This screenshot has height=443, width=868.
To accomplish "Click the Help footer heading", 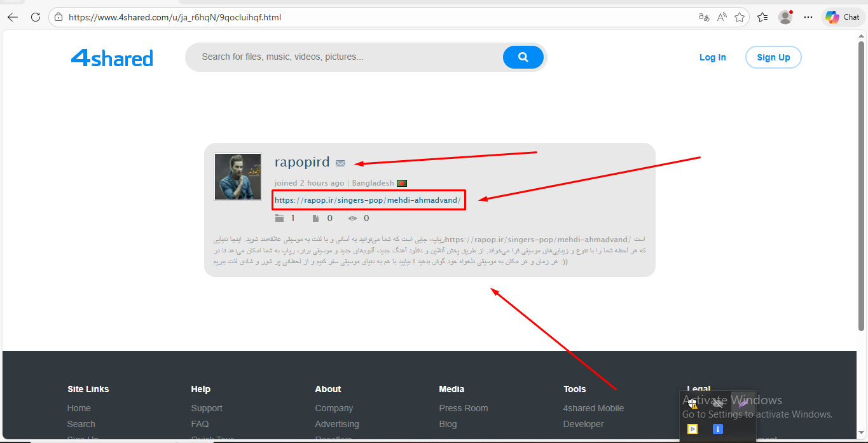I will [200, 389].
